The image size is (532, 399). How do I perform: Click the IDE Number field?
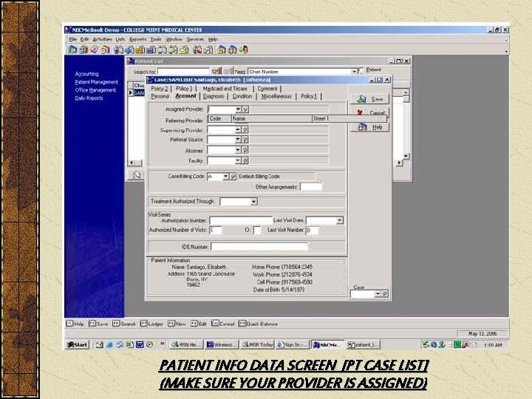(x=259, y=247)
